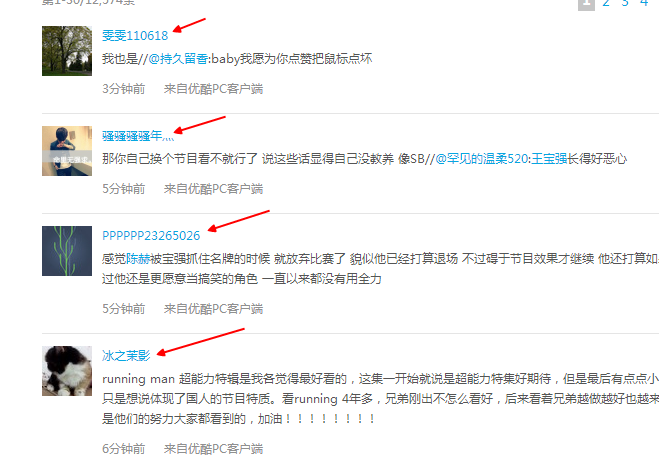Open the @持久留香 mention link
The image size is (659, 467).
point(178,58)
